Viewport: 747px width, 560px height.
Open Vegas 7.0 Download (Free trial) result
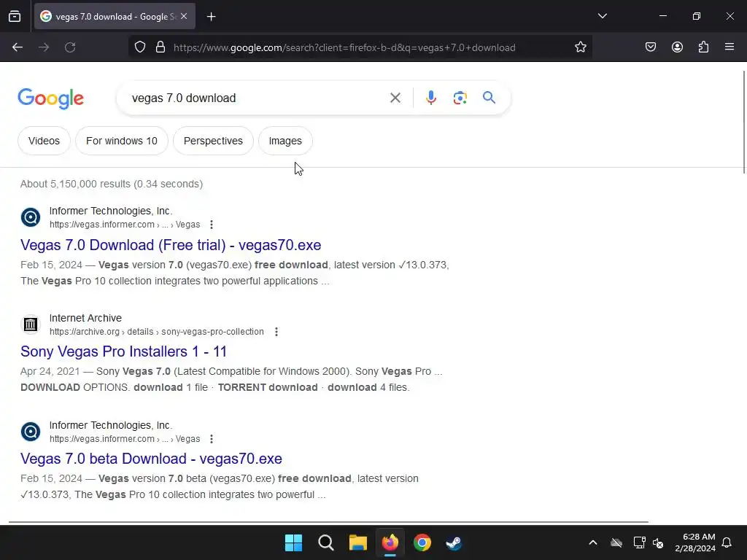click(171, 245)
